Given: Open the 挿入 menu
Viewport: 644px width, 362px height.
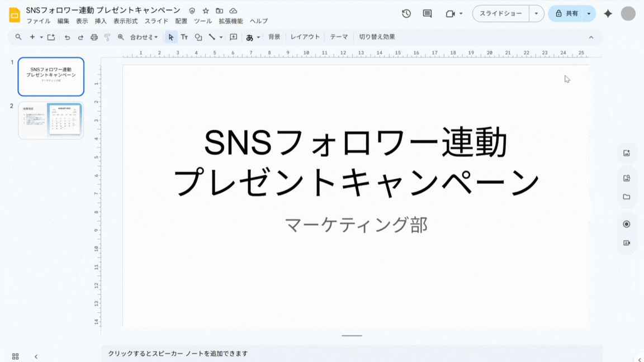Looking at the screenshot, I should [101, 21].
